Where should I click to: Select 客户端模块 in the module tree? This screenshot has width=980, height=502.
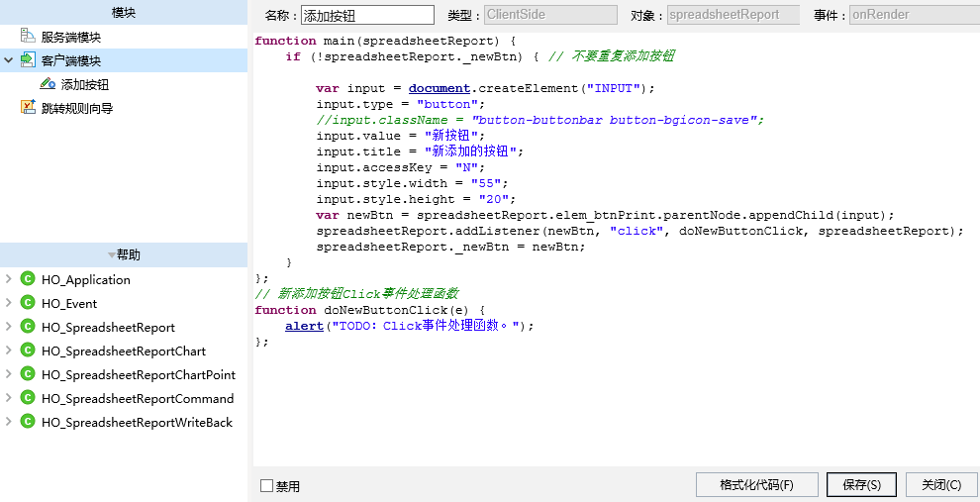point(71,60)
